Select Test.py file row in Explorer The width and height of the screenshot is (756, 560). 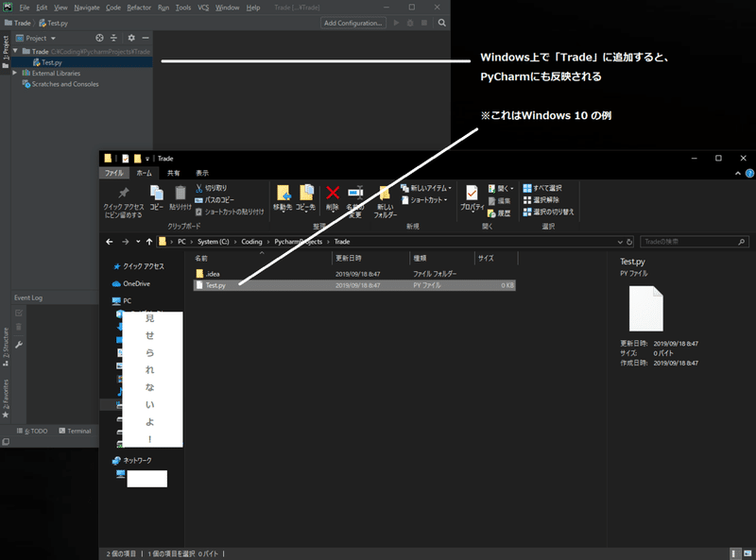(x=354, y=285)
